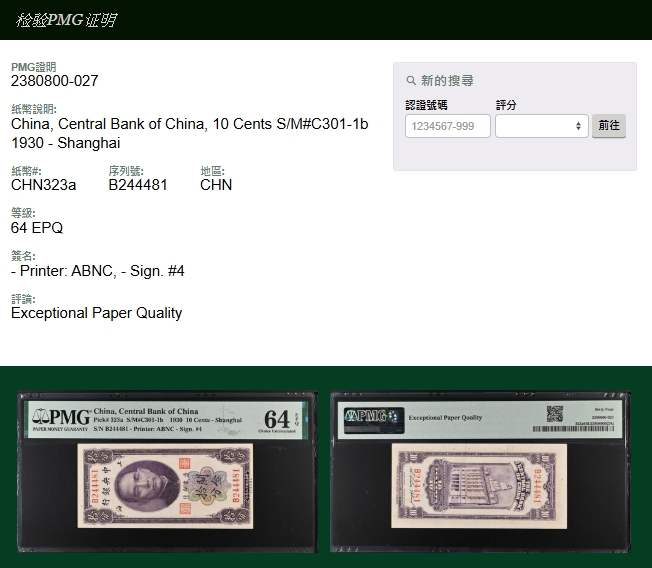This screenshot has width=652, height=568.
Task: Click the certification number 2380800-027
Action: pos(55,81)
